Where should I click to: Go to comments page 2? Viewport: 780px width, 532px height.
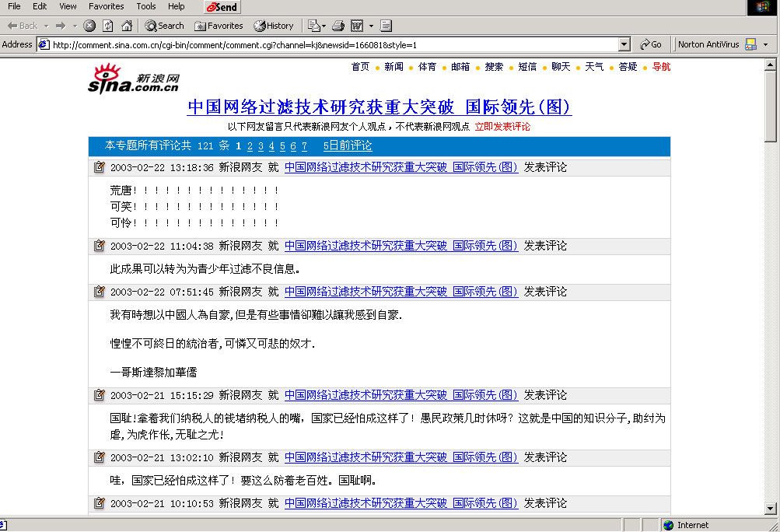click(250, 146)
